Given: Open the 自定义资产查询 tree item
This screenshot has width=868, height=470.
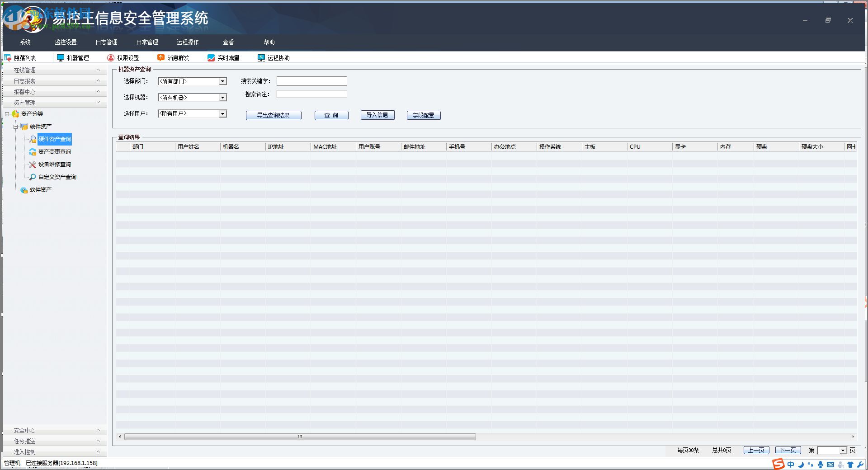Looking at the screenshot, I should click(57, 177).
